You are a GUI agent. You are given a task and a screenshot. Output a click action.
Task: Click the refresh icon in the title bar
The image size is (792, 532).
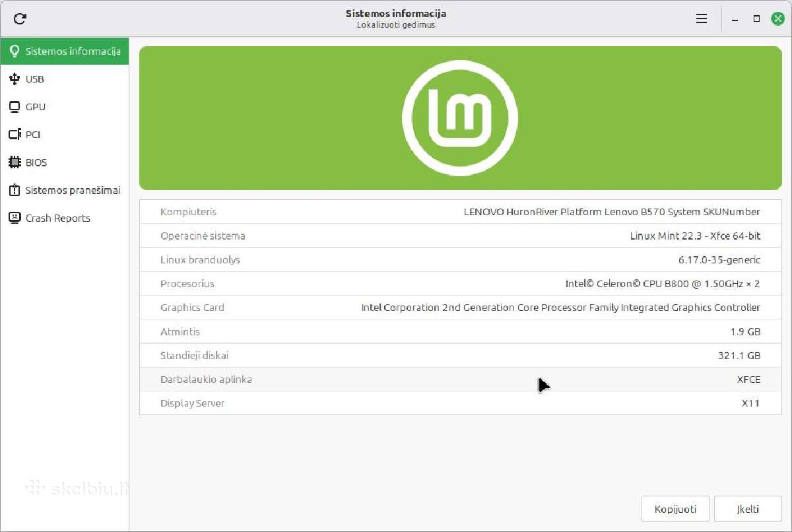click(x=20, y=19)
